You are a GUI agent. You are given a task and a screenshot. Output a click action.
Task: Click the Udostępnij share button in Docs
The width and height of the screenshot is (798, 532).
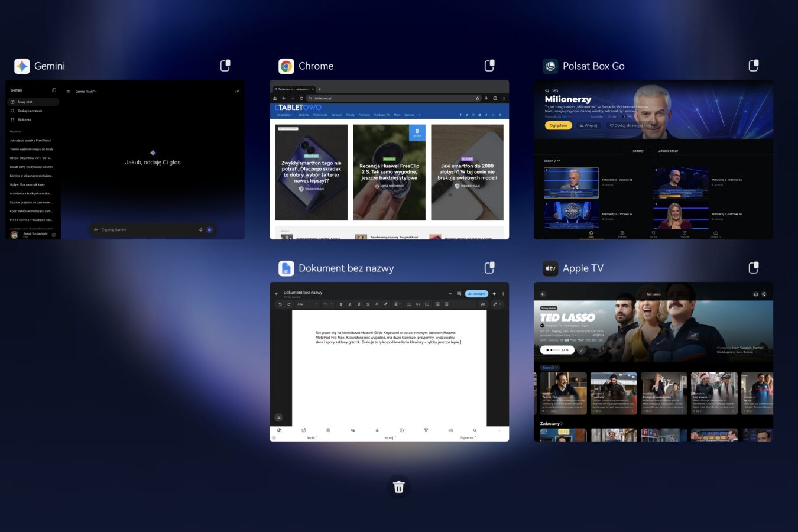tap(476, 293)
